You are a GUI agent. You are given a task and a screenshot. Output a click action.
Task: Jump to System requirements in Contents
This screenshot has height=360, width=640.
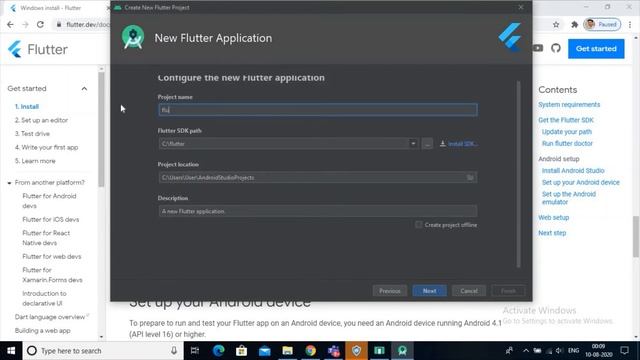tap(569, 104)
